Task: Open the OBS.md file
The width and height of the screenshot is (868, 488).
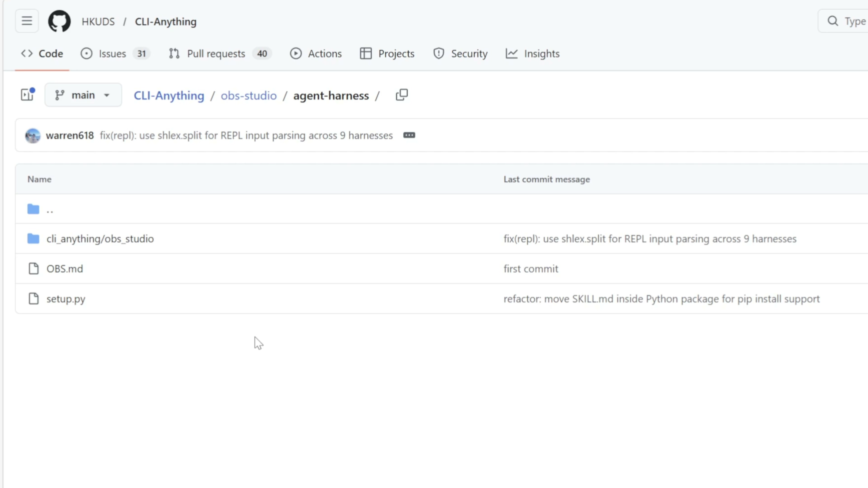Action: pos(65,269)
